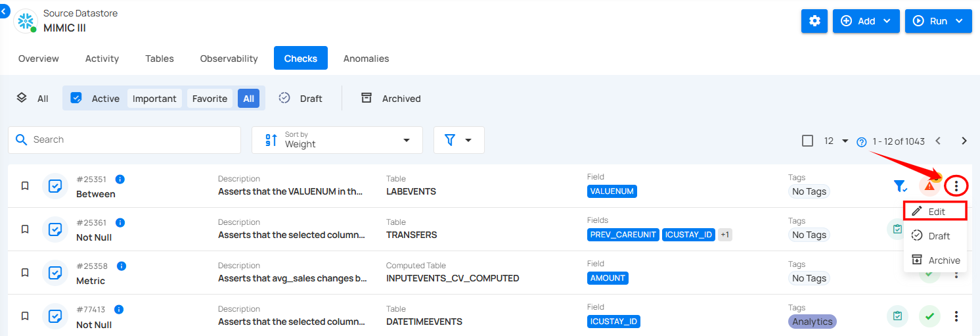Open the Add dropdown button

click(x=866, y=21)
